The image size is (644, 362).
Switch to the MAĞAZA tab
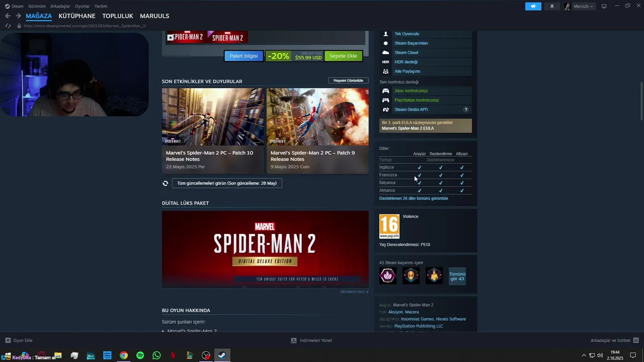(39, 16)
